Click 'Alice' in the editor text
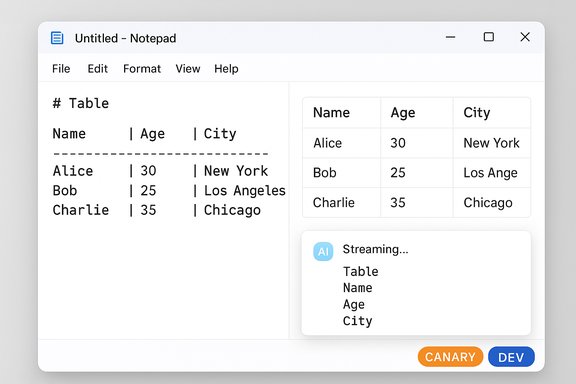The image size is (576, 384). 73,171
